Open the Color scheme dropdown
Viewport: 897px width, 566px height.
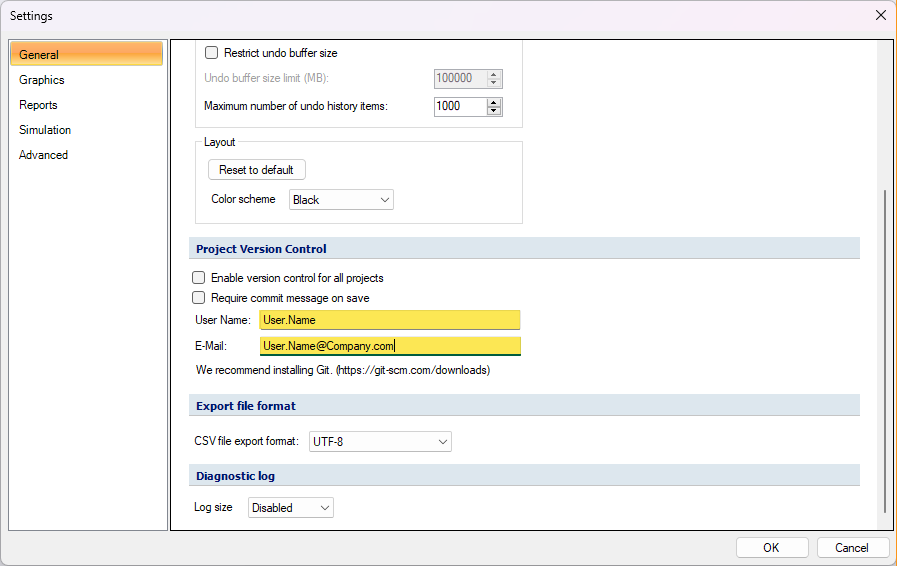(341, 200)
